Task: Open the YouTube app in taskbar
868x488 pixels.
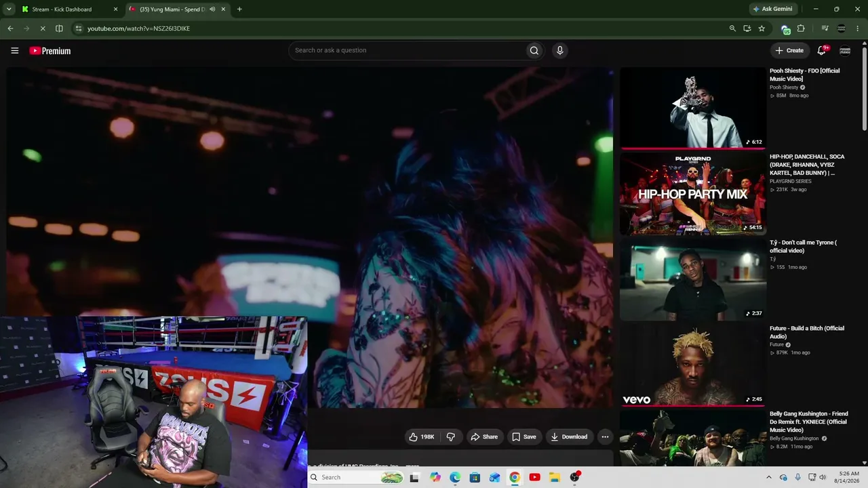Action: coord(534,477)
